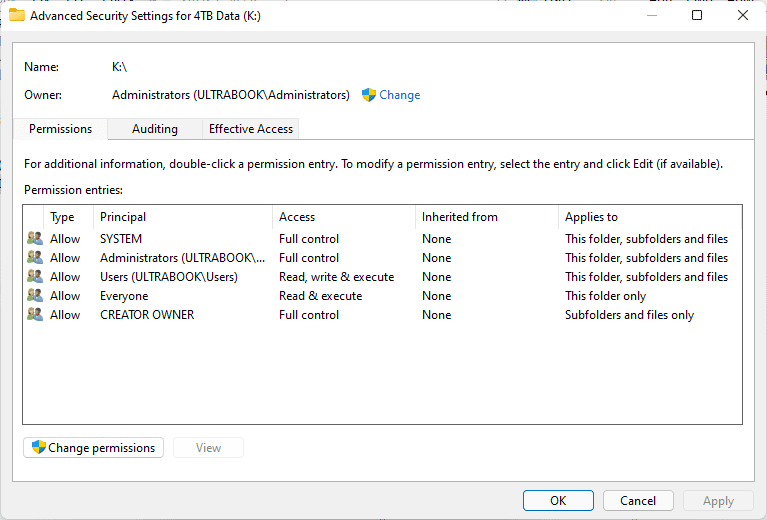Switch to the Auditing tab
The image size is (767, 520).
(x=155, y=129)
